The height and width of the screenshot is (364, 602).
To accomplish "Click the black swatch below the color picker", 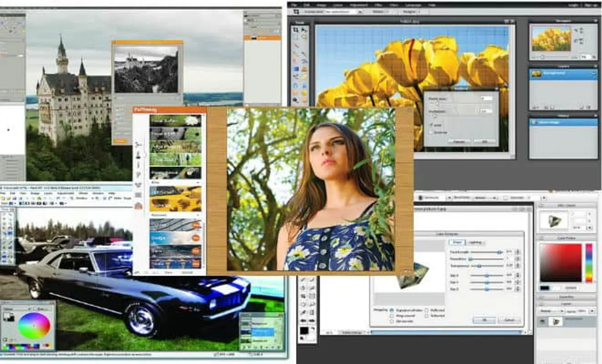I will [545, 287].
